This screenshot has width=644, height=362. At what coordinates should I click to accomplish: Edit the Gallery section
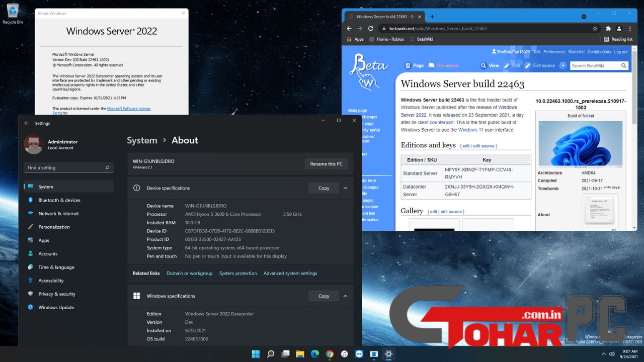pos(433,212)
